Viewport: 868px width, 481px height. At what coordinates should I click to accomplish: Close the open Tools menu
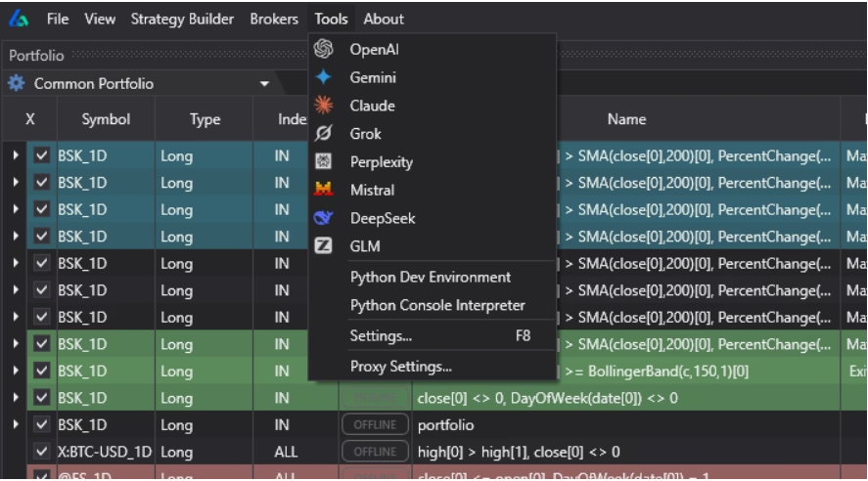331,19
